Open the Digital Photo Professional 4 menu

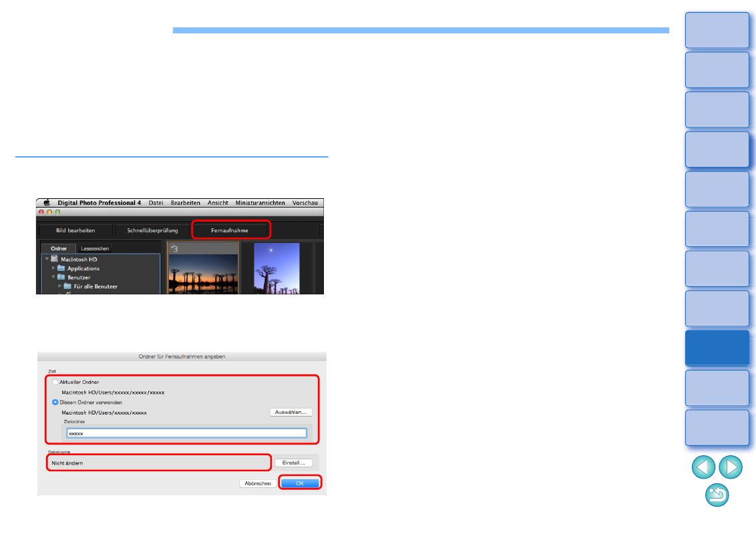100,203
